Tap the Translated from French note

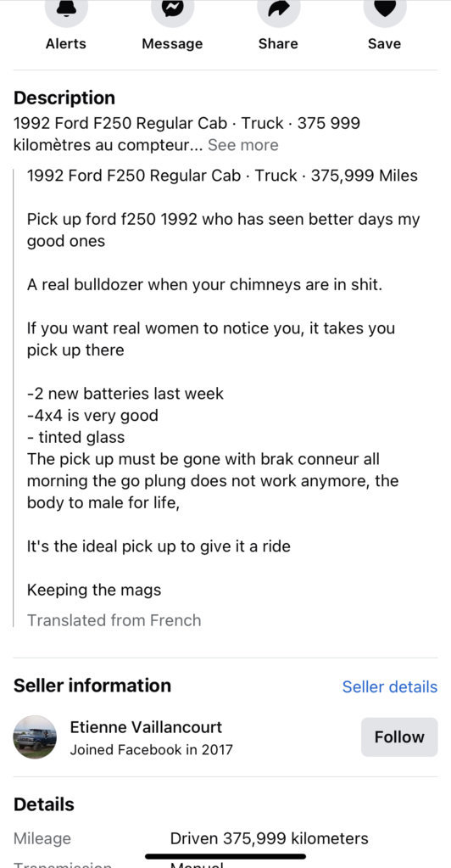(x=114, y=620)
